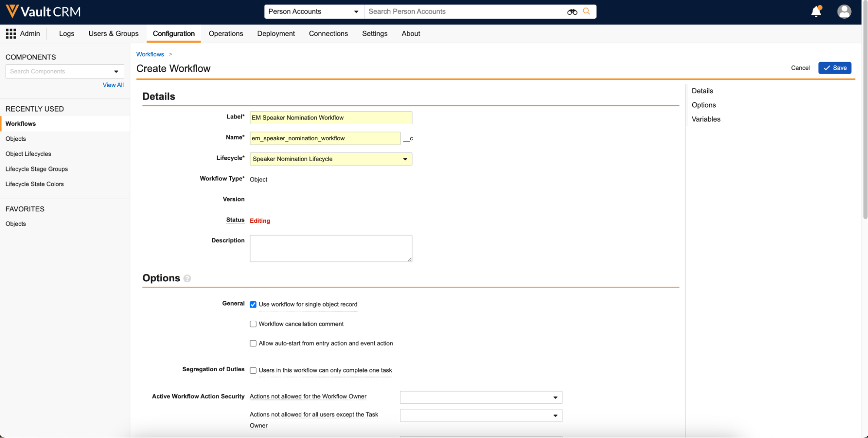This screenshot has height=438, width=868.
Task: Click the Options help question mark icon
Action: 187,279
